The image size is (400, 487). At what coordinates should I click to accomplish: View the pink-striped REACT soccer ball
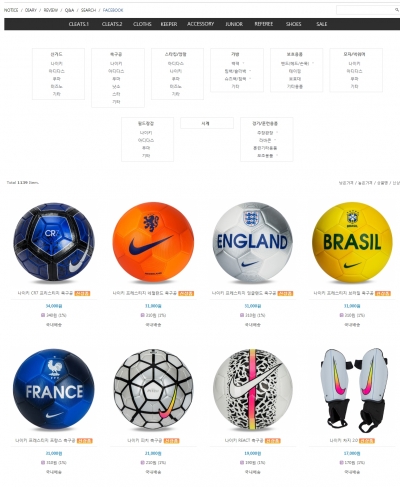pos(253,389)
